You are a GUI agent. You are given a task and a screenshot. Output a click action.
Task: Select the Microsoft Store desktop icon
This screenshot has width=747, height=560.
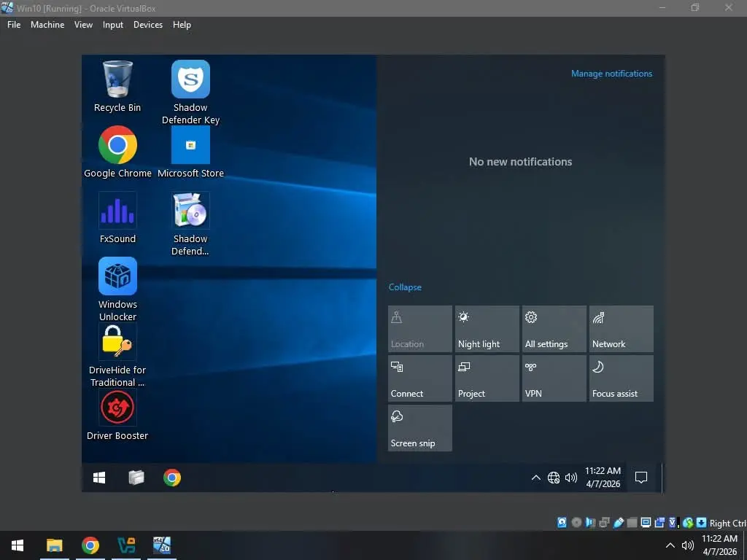click(x=190, y=152)
